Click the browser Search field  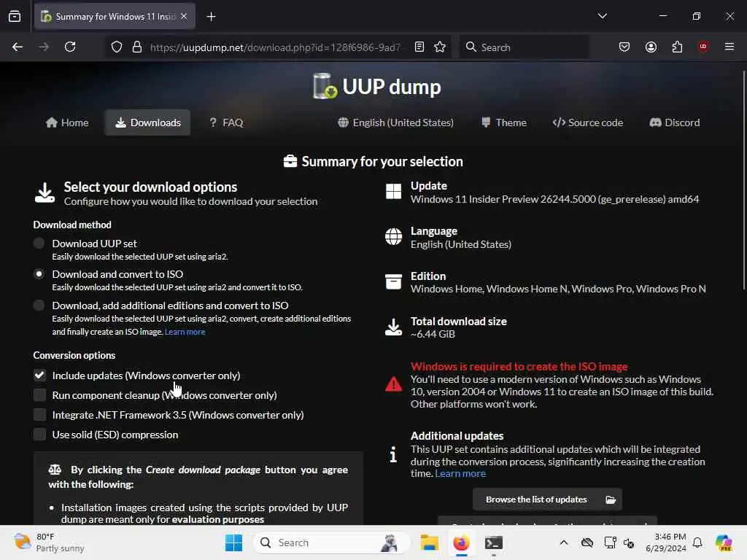point(524,47)
